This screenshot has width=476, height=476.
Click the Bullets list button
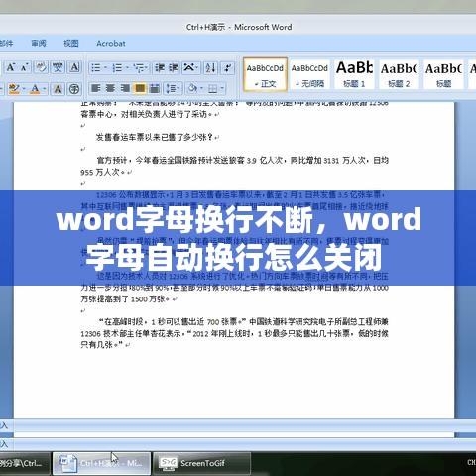[95, 68]
